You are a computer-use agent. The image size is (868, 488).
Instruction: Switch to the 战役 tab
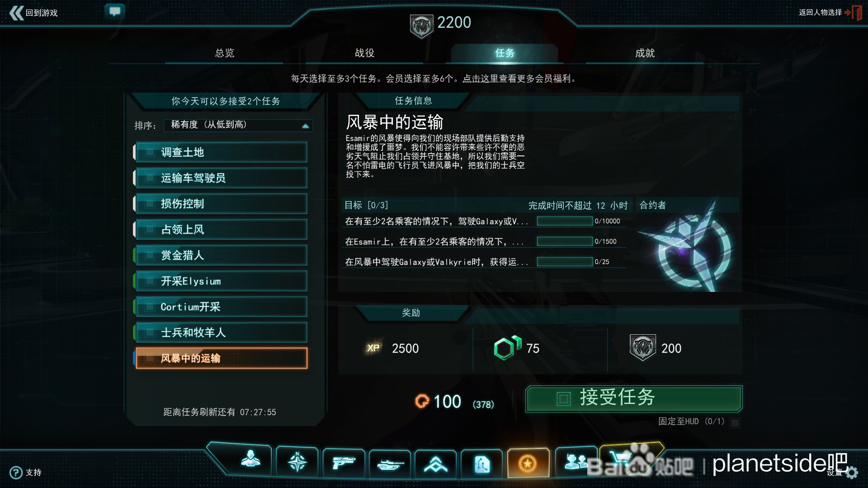[364, 53]
